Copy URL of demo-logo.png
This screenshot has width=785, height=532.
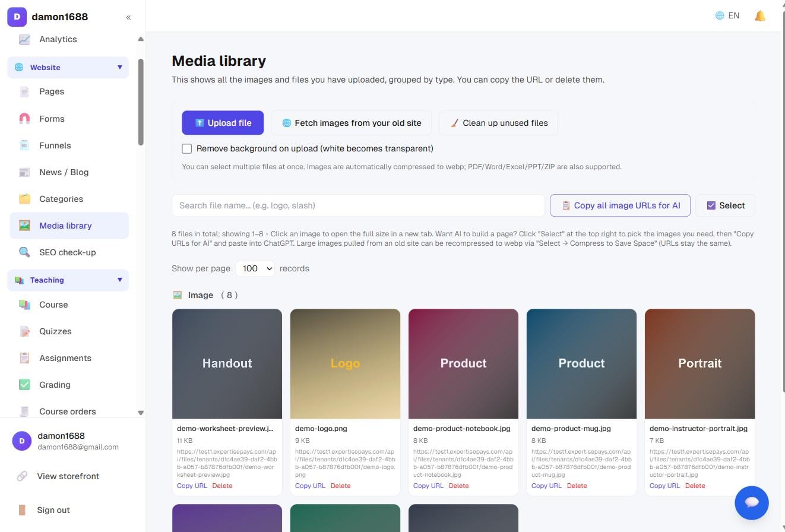pyautogui.click(x=310, y=486)
